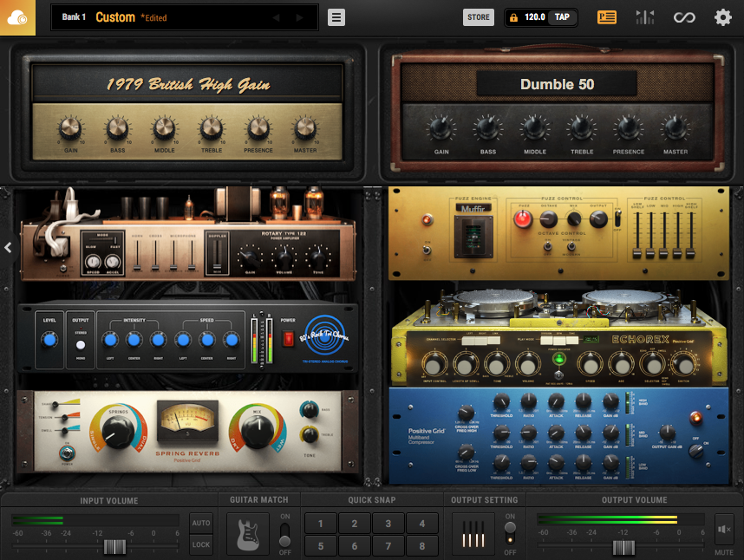Open the orange preset view icon
This screenshot has height=560, width=744.
(606, 17)
